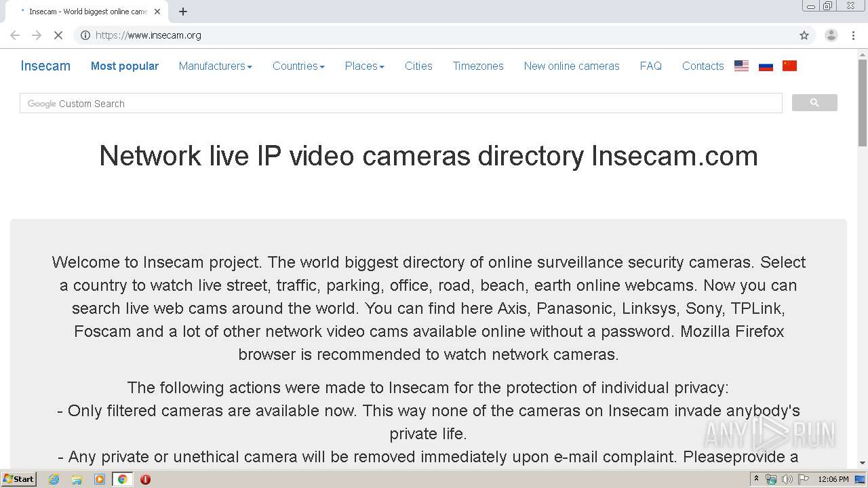Select the Insecam tab title
The height and width of the screenshot is (488, 868).
click(x=88, y=12)
